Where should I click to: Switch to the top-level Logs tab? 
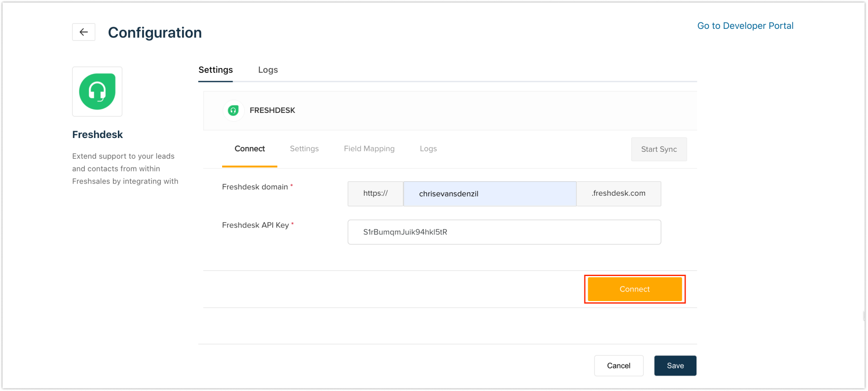click(x=268, y=70)
